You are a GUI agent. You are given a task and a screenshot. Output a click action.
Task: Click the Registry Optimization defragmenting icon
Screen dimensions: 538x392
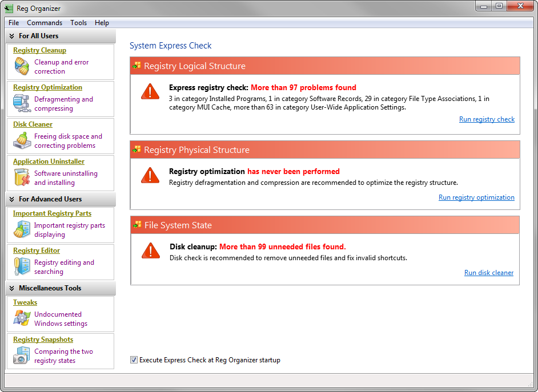pyautogui.click(x=22, y=103)
